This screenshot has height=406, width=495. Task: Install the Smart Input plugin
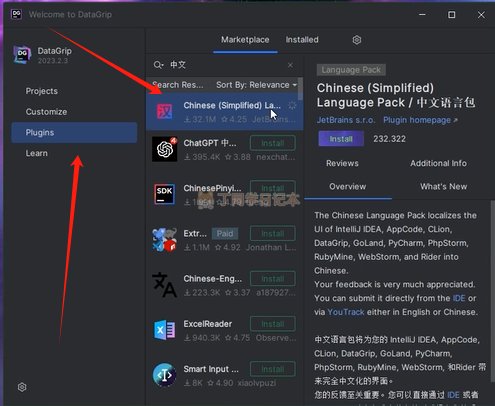pyautogui.click(x=273, y=369)
